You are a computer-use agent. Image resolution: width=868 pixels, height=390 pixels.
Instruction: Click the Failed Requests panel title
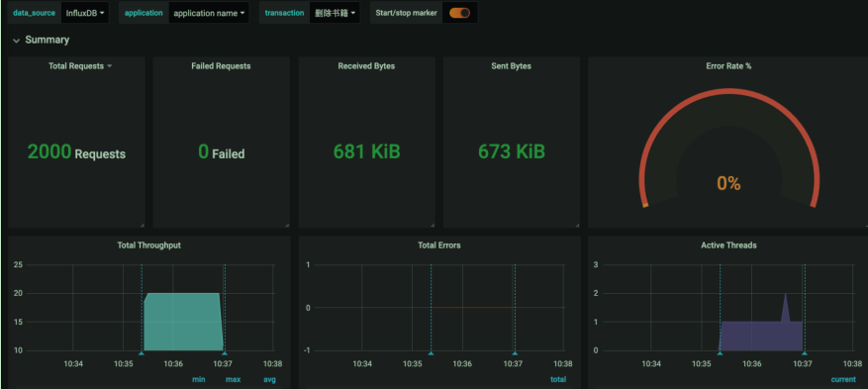pos(221,66)
